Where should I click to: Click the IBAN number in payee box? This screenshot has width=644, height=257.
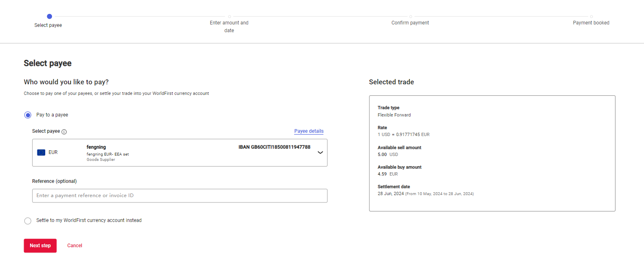pyautogui.click(x=274, y=147)
